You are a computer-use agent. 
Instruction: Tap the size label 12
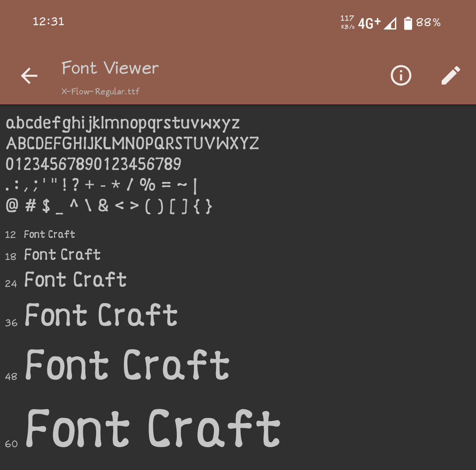[x=10, y=235]
